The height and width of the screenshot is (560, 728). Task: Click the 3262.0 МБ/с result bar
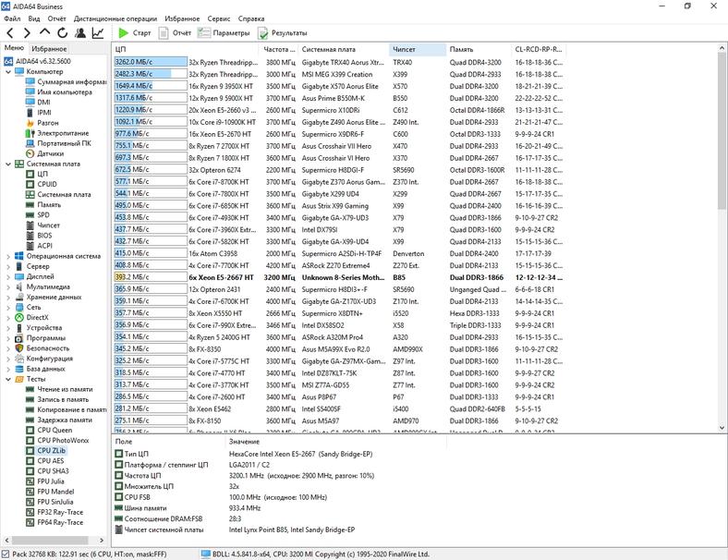tap(151, 62)
